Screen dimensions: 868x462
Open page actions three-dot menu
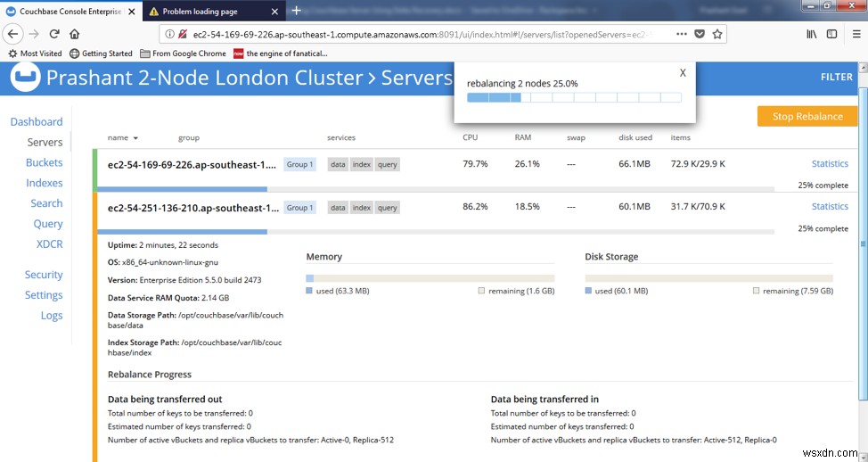pos(682,34)
